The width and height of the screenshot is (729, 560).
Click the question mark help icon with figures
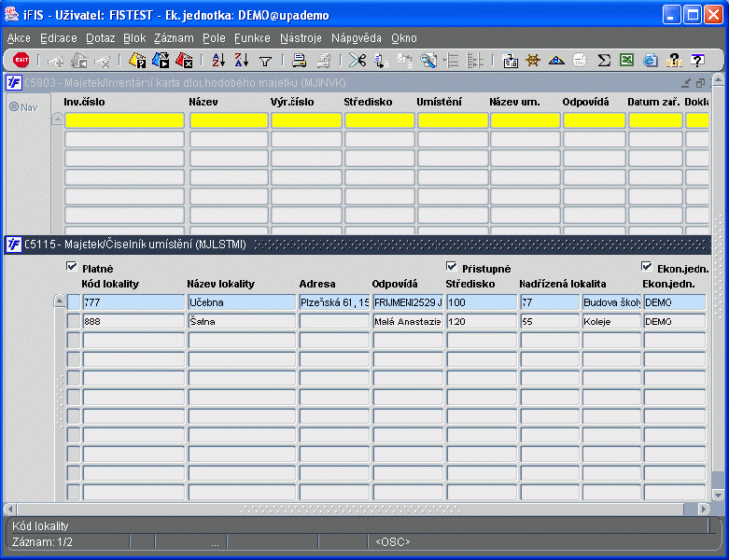tap(674, 60)
